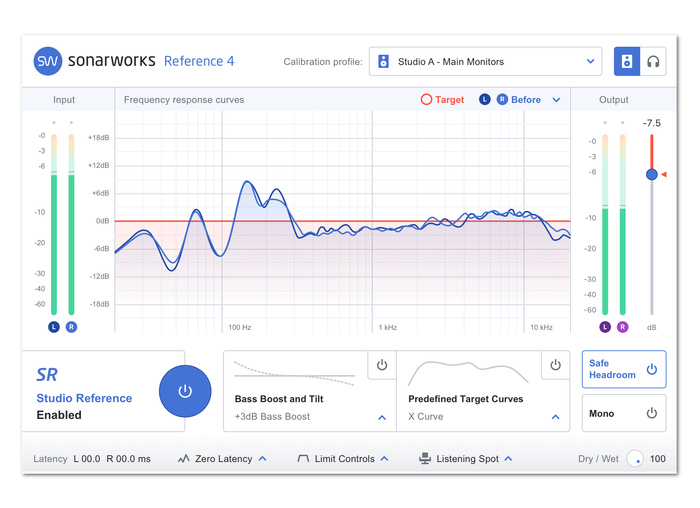Image resolution: width=700 pixels, height=508 pixels.
Task: Toggle right channel curve (R) in graph header
Action: click(502, 99)
